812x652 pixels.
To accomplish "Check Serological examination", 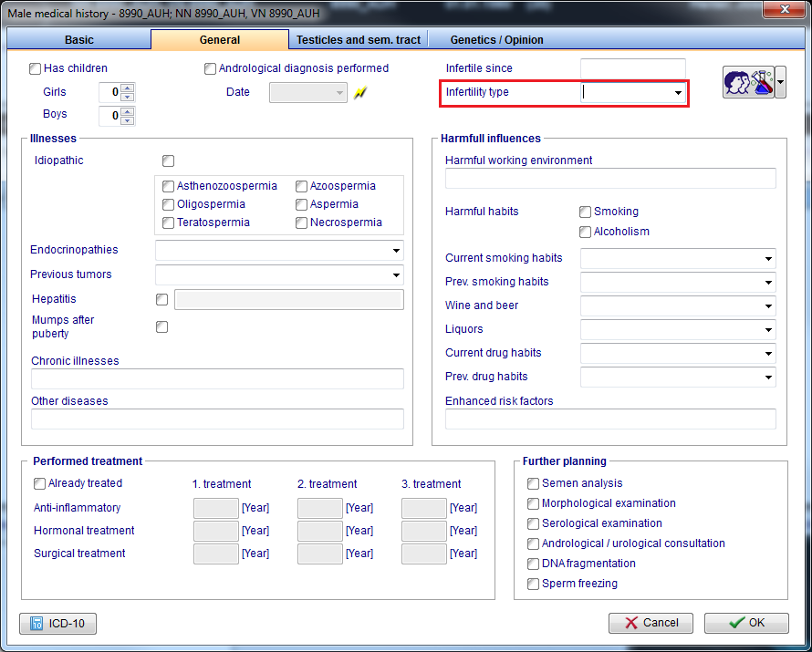I will tap(533, 523).
